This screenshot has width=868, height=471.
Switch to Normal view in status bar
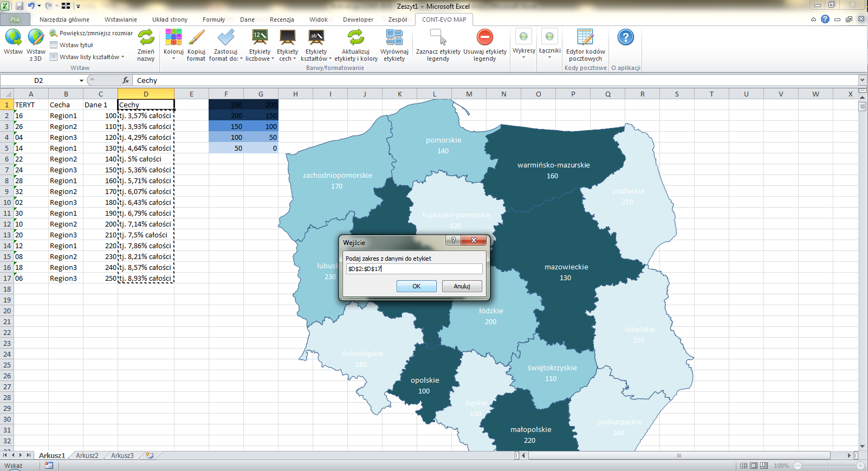click(744, 466)
